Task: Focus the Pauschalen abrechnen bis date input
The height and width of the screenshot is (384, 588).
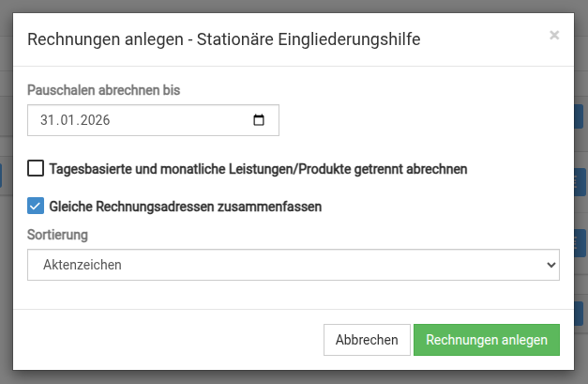Action: (x=169, y=120)
